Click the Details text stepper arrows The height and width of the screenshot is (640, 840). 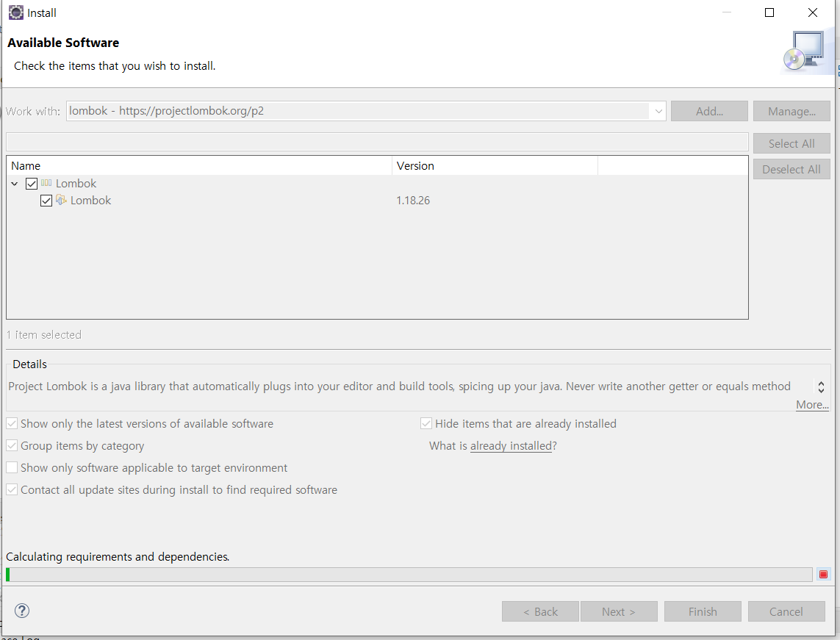point(821,386)
